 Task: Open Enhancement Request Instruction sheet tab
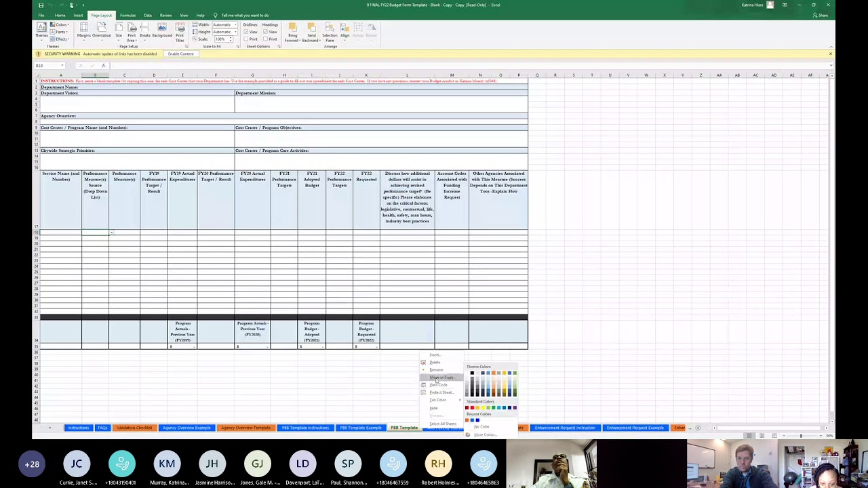click(x=565, y=428)
